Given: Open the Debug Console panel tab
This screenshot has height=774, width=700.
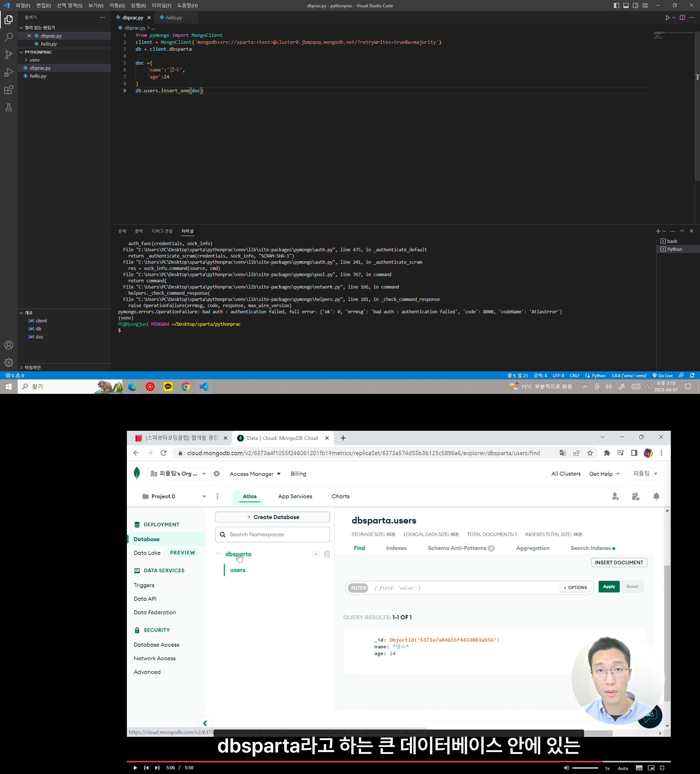Looking at the screenshot, I should point(162,231).
